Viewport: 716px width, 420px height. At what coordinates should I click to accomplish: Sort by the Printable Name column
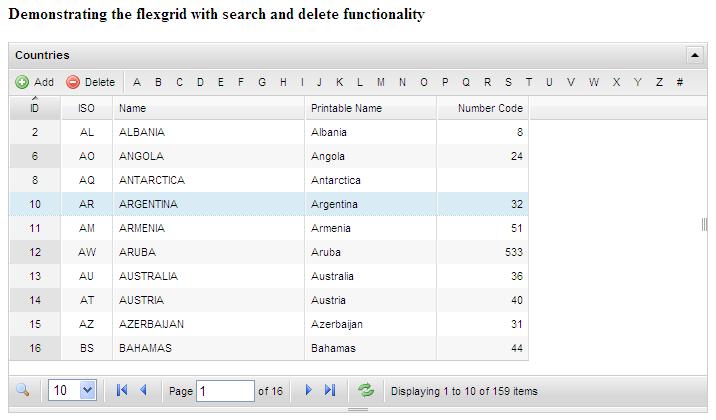(346, 108)
